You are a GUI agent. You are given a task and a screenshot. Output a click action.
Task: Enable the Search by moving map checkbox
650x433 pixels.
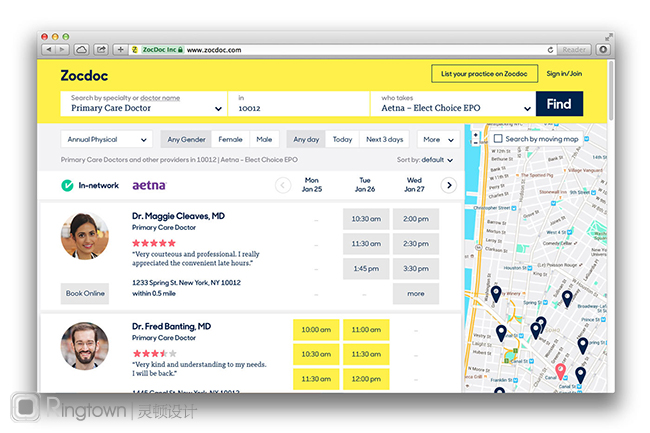tap(498, 138)
